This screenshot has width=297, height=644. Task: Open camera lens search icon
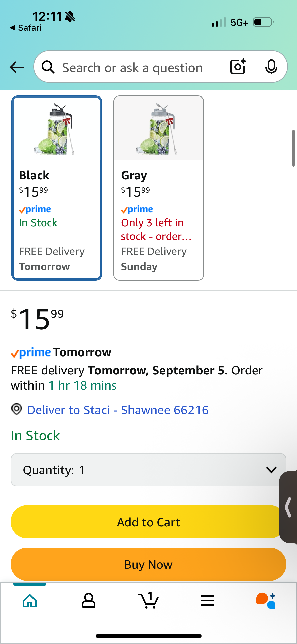point(238,67)
